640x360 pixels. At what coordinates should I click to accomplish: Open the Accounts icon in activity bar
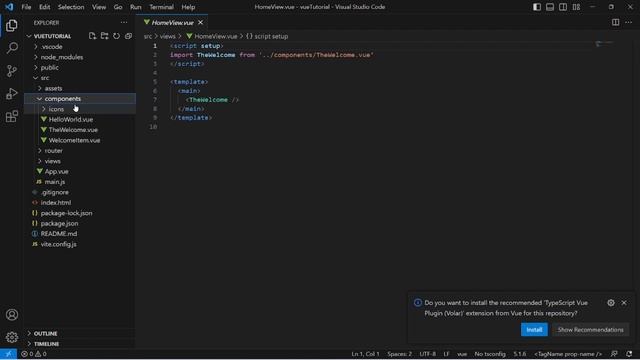tap(12, 315)
